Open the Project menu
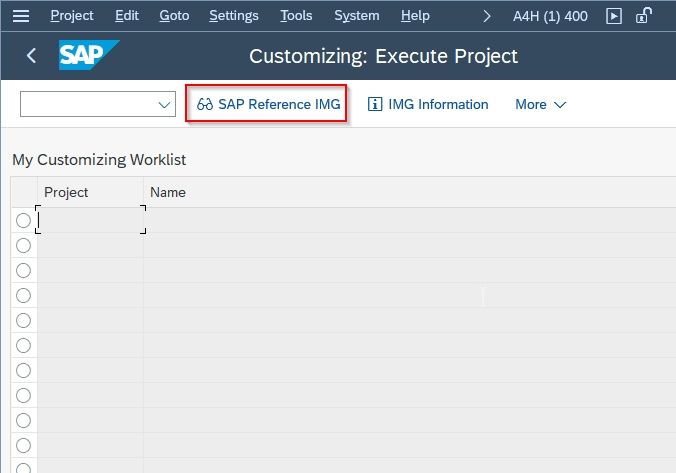 click(x=72, y=16)
